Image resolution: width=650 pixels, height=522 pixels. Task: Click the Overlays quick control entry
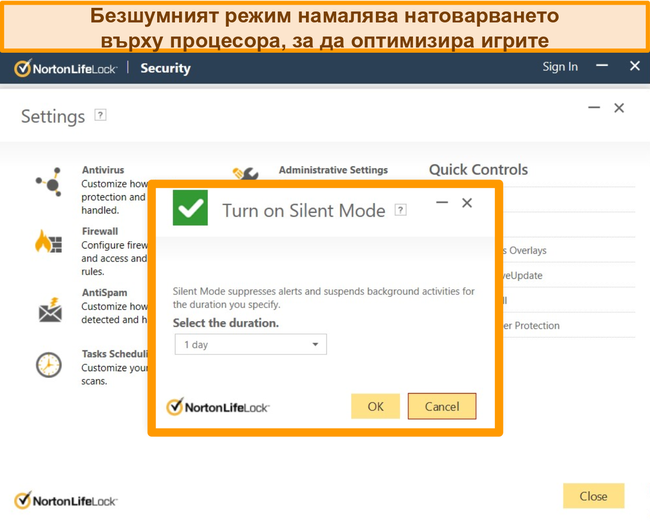pyautogui.click(x=524, y=250)
